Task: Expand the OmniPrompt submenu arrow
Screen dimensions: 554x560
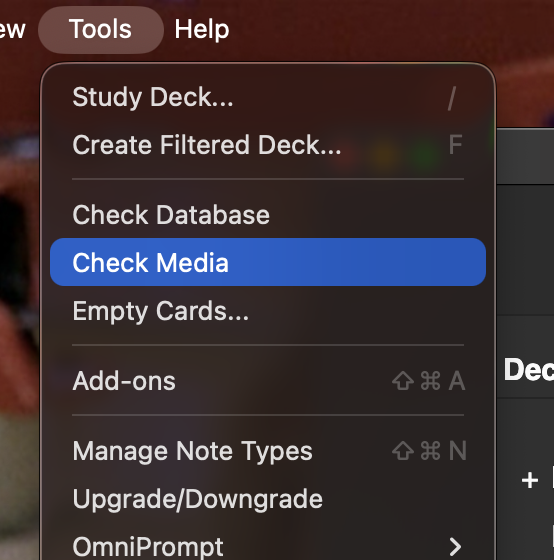Action: (x=455, y=546)
